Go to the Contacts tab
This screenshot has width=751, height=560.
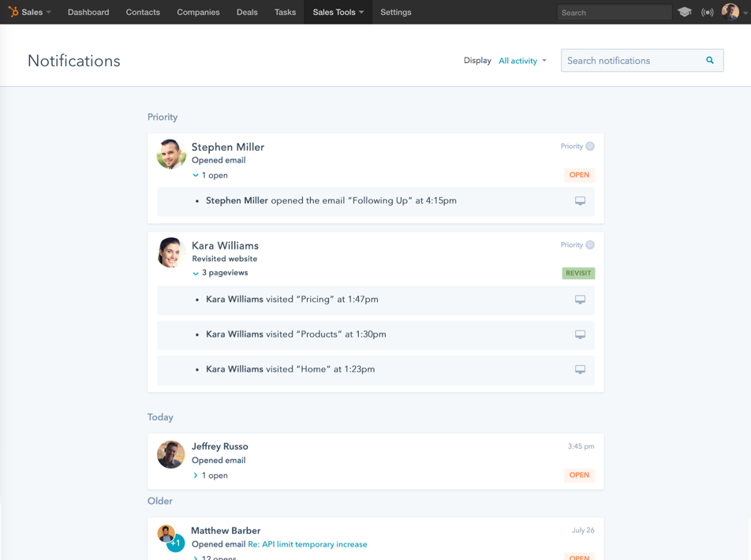click(x=143, y=13)
